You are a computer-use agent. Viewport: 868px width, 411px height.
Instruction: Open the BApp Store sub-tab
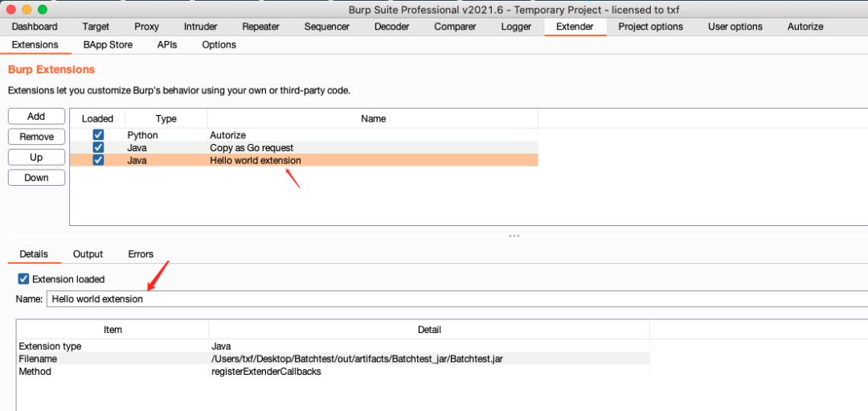[x=108, y=45]
